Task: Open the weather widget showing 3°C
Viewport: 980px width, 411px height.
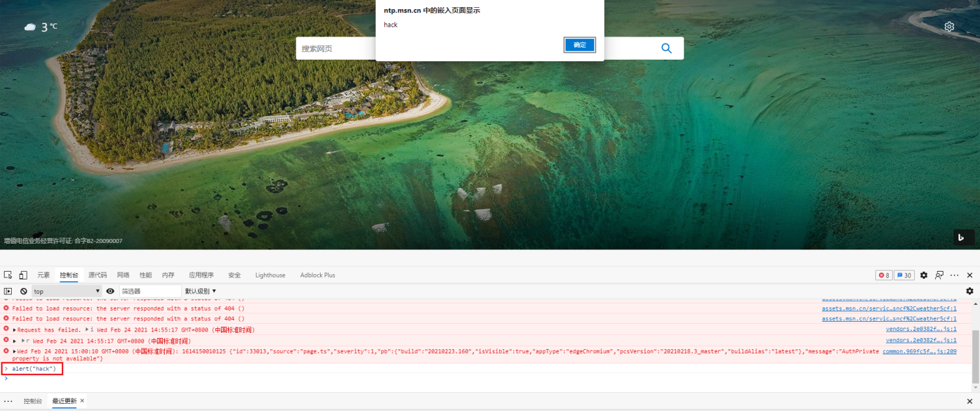Action: (40, 27)
